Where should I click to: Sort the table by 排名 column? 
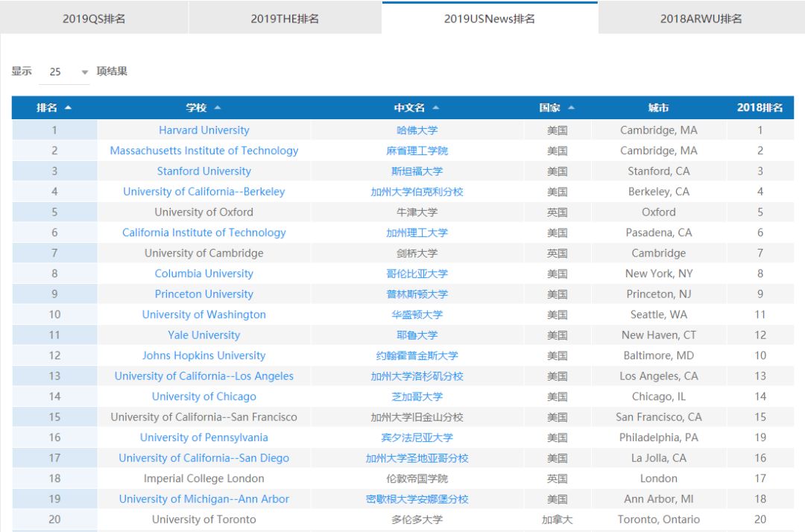pos(54,108)
